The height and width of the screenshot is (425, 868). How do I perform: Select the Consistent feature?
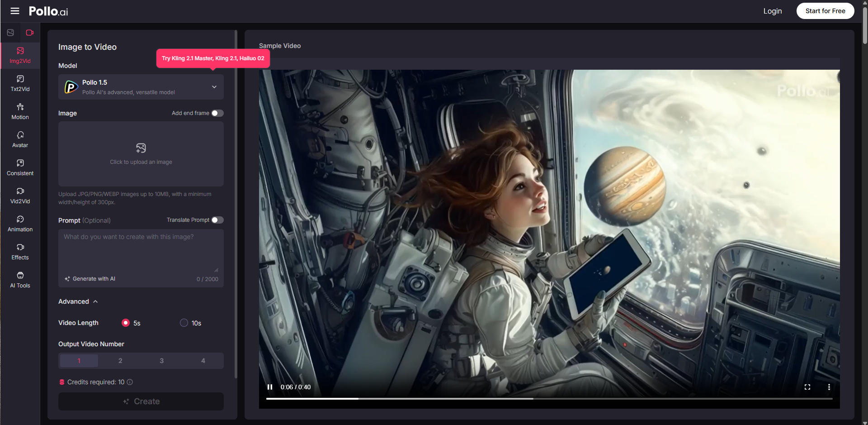tap(20, 167)
